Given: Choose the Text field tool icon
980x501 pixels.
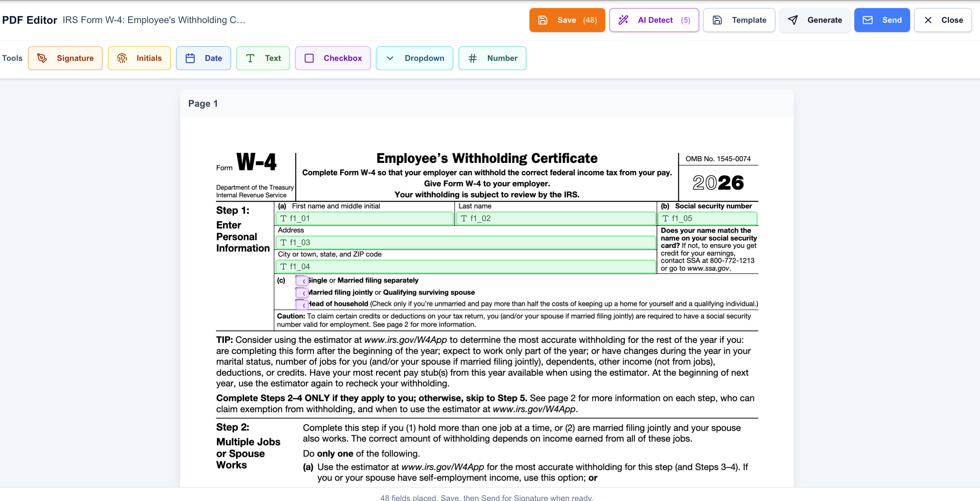Looking at the screenshot, I should (x=250, y=58).
